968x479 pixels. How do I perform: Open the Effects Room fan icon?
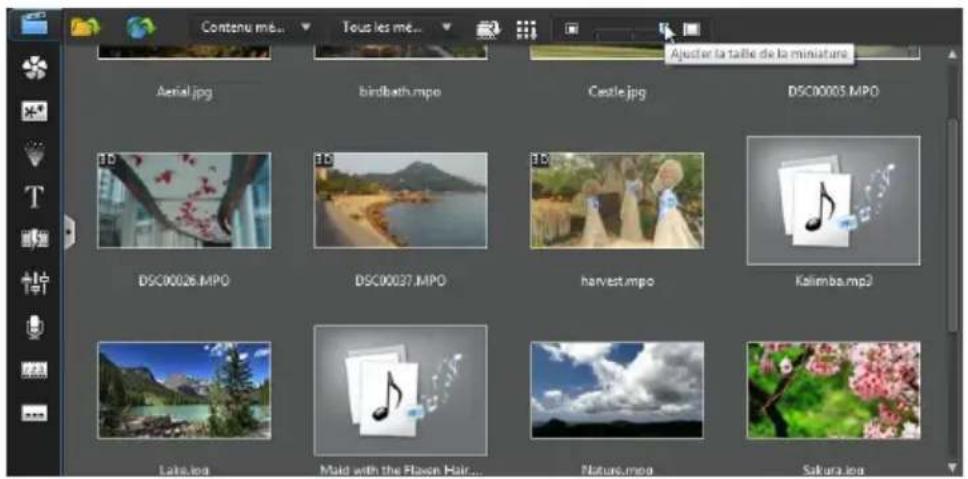(x=34, y=69)
